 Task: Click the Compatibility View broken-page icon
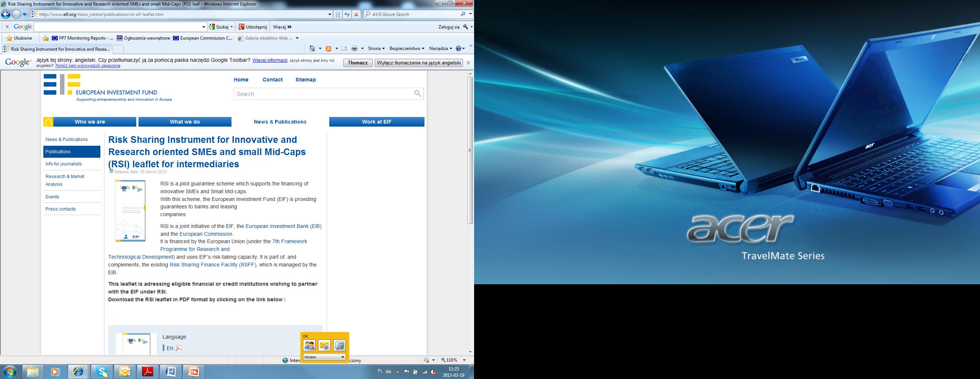[338, 14]
